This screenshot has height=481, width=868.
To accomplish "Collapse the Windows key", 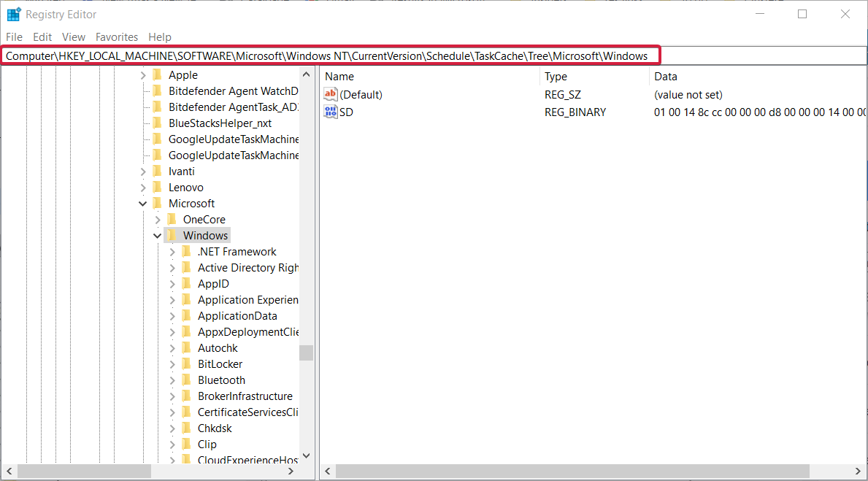I will click(x=158, y=236).
